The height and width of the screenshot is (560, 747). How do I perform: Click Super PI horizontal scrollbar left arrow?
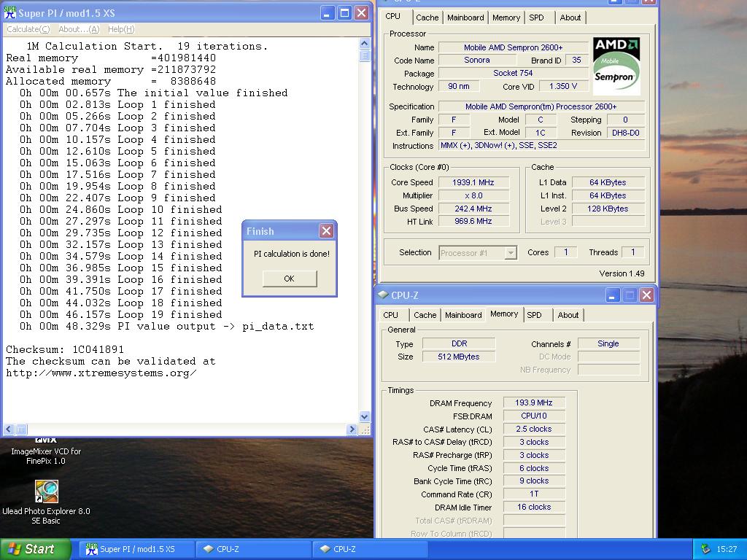pos(9,429)
